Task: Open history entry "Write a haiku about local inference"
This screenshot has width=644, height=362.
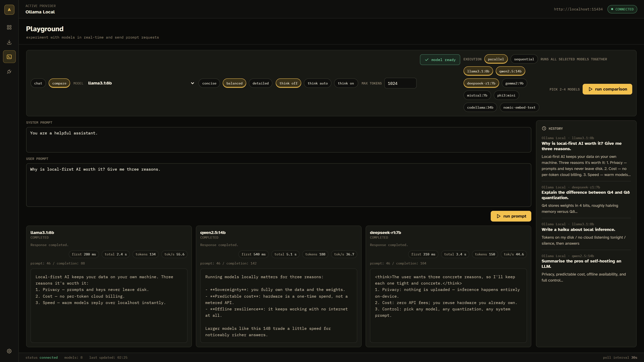Action: tap(586, 234)
